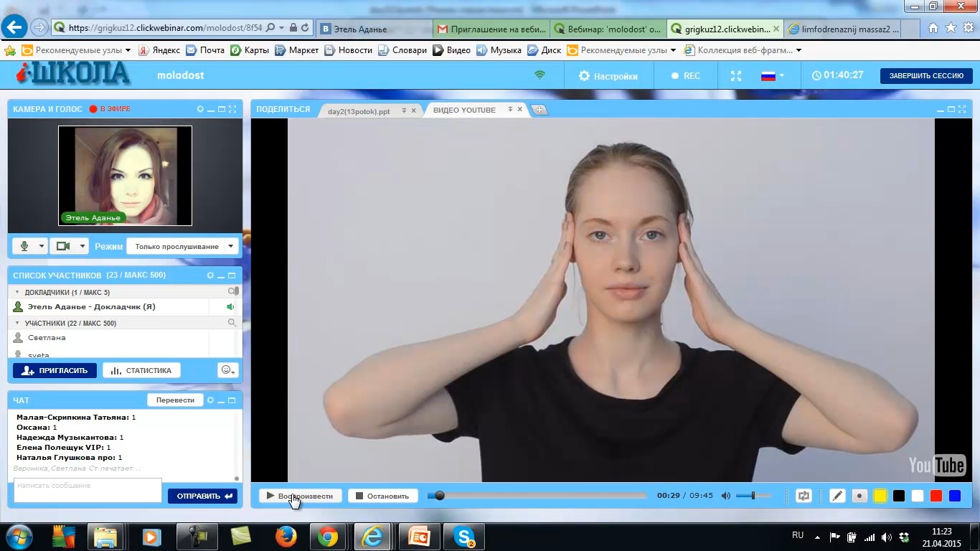Viewport: 980px width, 551px height.
Task: Open the emoticon status dropdown
Action: click(x=228, y=370)
